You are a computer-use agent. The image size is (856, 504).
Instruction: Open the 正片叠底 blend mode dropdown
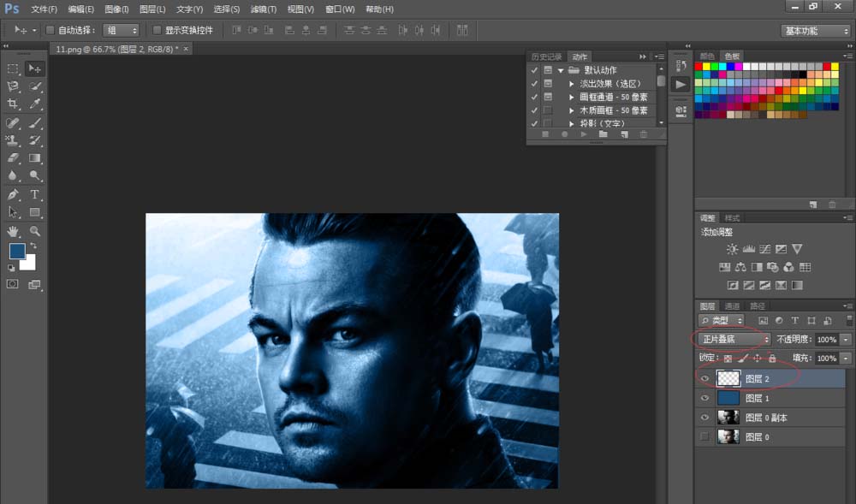click(734, 340)
